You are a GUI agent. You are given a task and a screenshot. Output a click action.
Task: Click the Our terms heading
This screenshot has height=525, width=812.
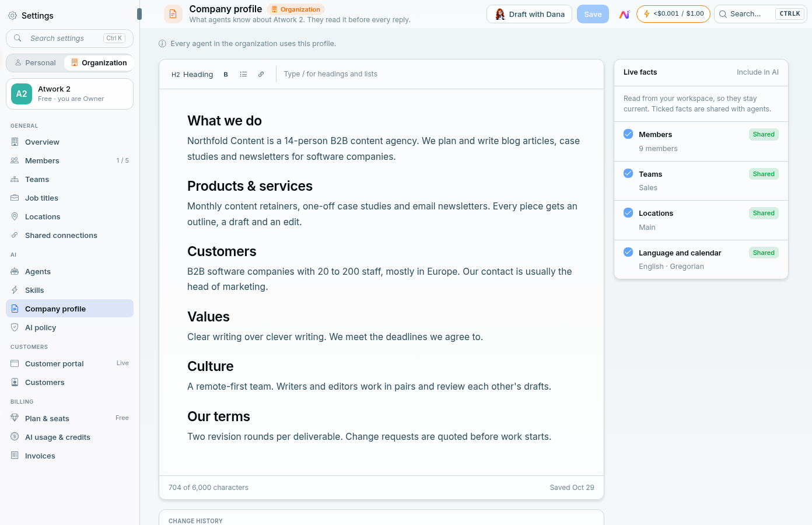tap(219, 416)
